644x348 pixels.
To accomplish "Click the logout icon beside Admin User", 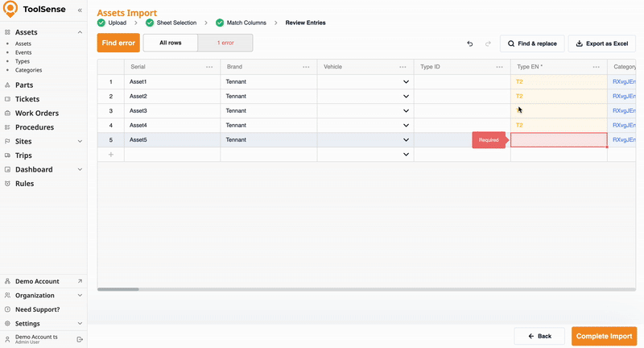I will (80, 339).
